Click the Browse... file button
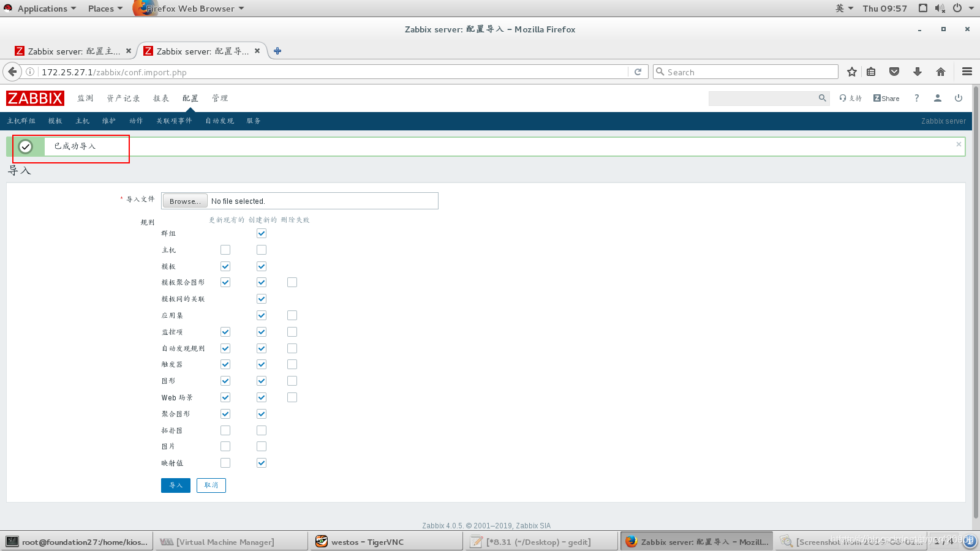The width and height of the screenshot is (980, 551). click(x=185, y=201)
